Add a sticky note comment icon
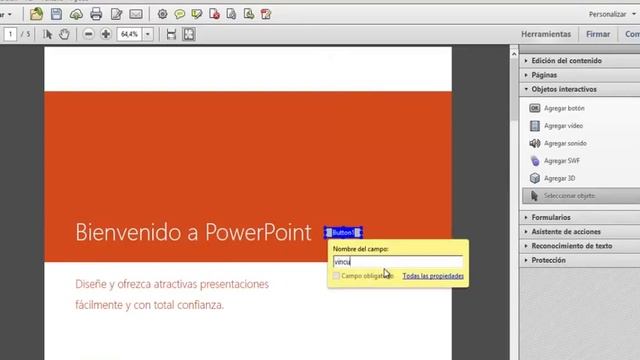 click(180, 14)
